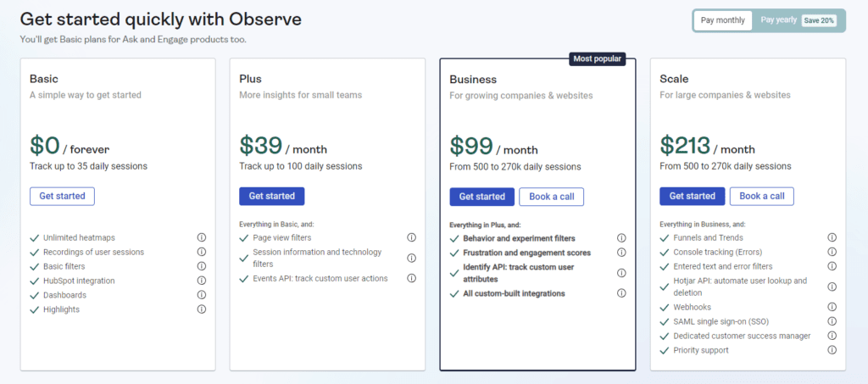Show info for SAML single sign-on
This screenshot has height=384, width=868.
tap(832, 321)
